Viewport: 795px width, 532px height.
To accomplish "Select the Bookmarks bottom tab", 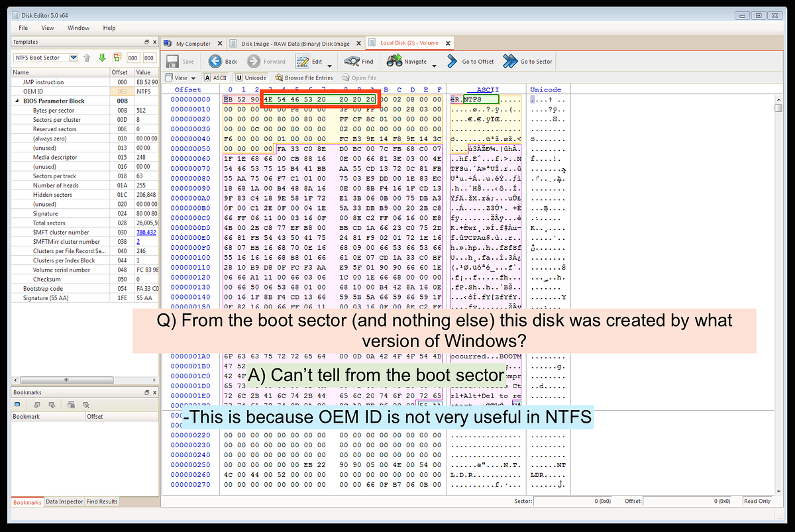I will pyautogui.click(x=27, y=502).
